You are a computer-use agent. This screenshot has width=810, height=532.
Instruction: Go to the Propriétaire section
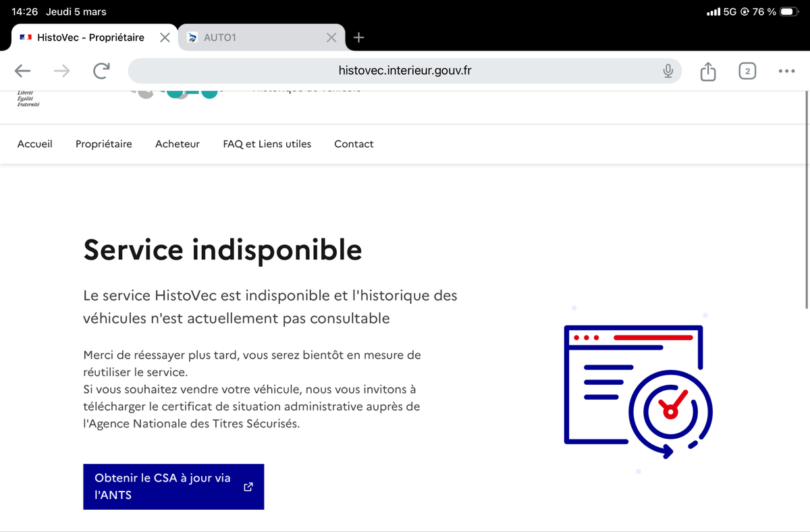[x=104, y=144]
